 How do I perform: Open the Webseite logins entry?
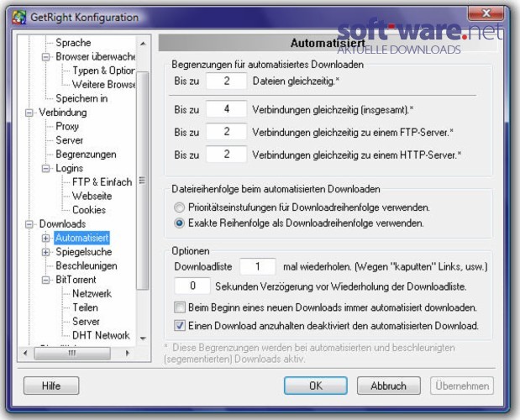(92, 196)
